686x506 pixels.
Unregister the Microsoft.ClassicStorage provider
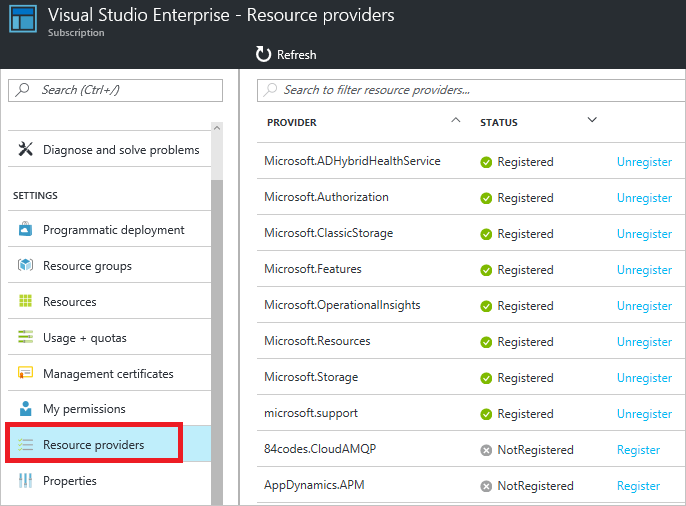(644, 234)
